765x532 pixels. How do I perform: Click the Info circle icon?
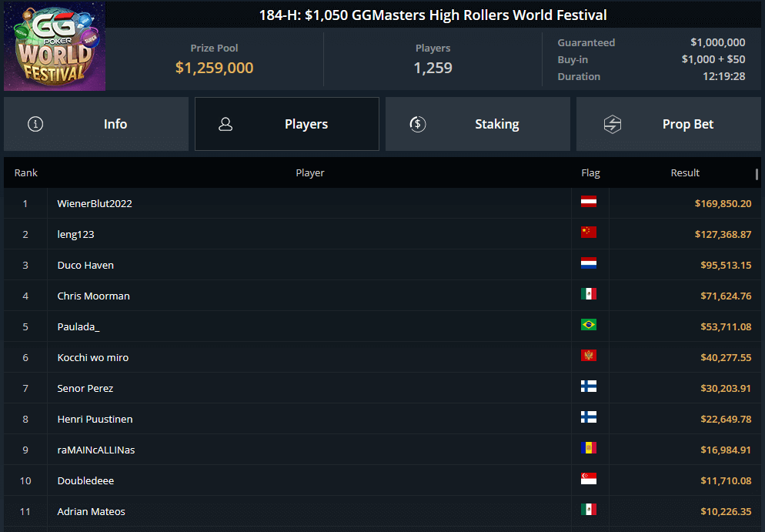35,123
